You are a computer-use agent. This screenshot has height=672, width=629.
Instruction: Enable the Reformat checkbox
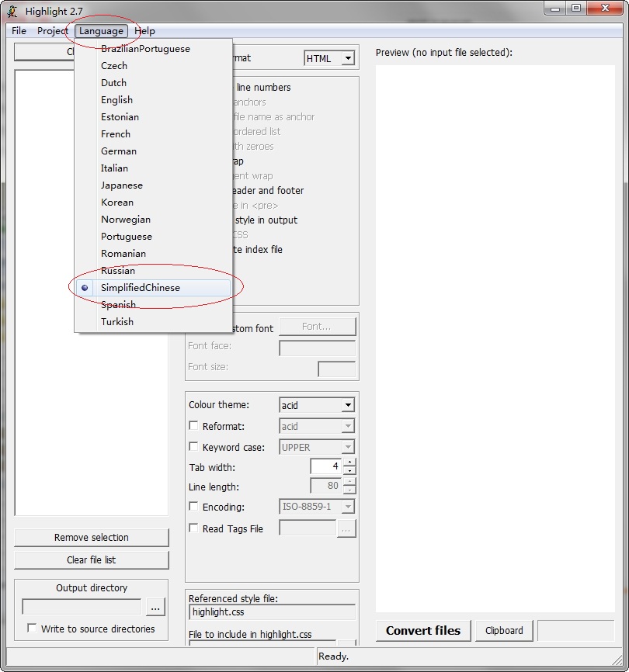pos(194,426)
